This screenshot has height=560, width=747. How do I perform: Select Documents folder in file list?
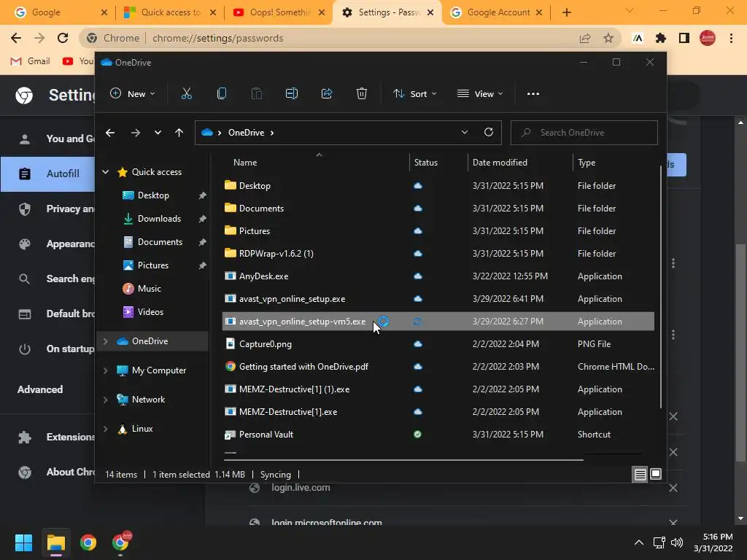tap(438, 208)
